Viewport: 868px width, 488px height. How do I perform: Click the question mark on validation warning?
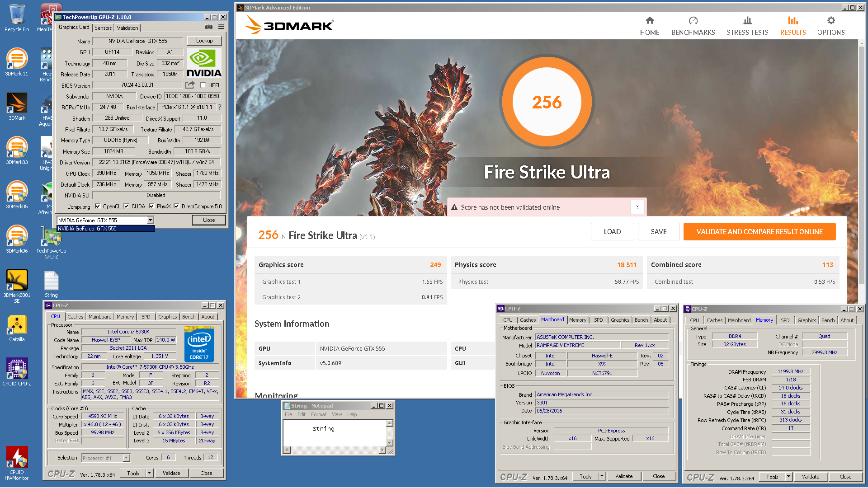(637, 207)
